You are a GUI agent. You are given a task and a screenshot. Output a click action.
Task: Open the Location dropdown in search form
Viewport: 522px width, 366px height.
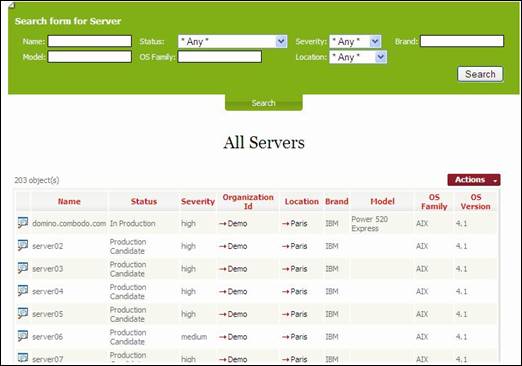(x=358, y=57)
